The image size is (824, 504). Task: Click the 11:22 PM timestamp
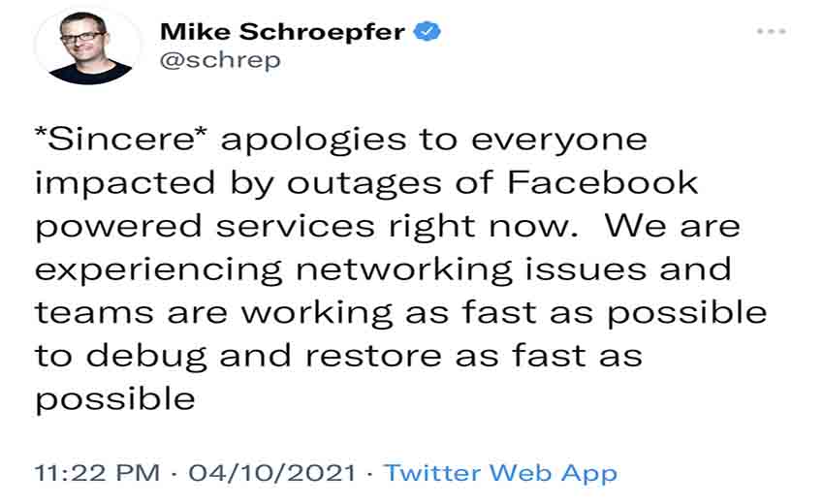(x=97, y=472)
